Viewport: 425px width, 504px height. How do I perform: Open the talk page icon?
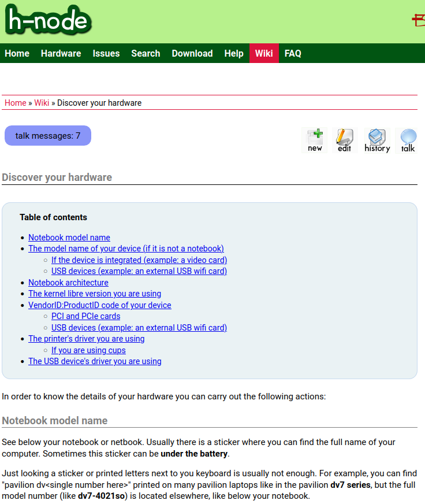coord(408,140)
